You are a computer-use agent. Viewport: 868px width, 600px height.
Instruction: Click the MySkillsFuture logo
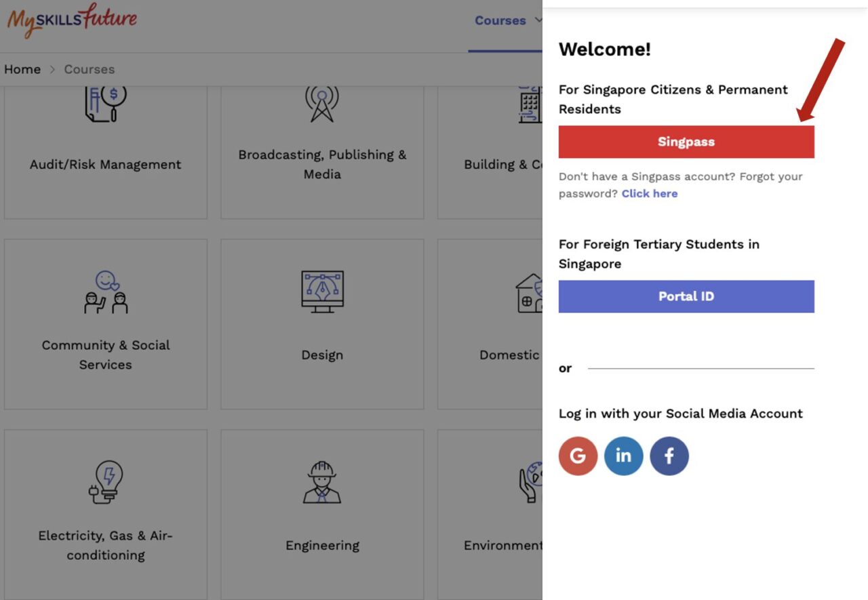point(72,20)
